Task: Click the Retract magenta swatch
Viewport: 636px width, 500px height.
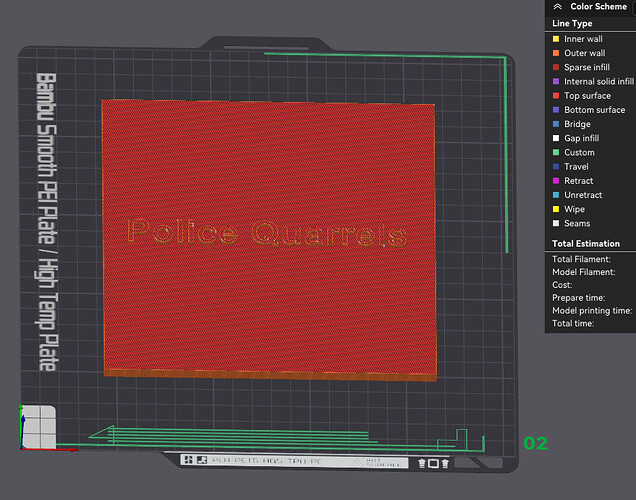Action: pyautogui.click(x=556, y=181)
